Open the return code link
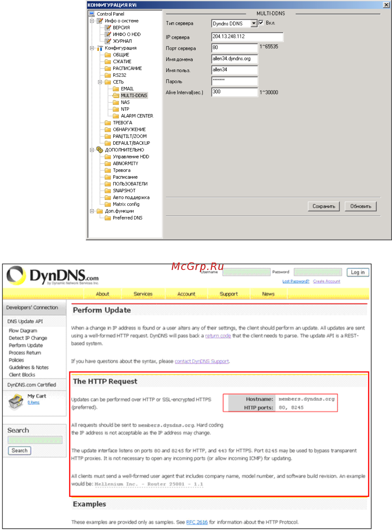 click(x=218, y=336)
